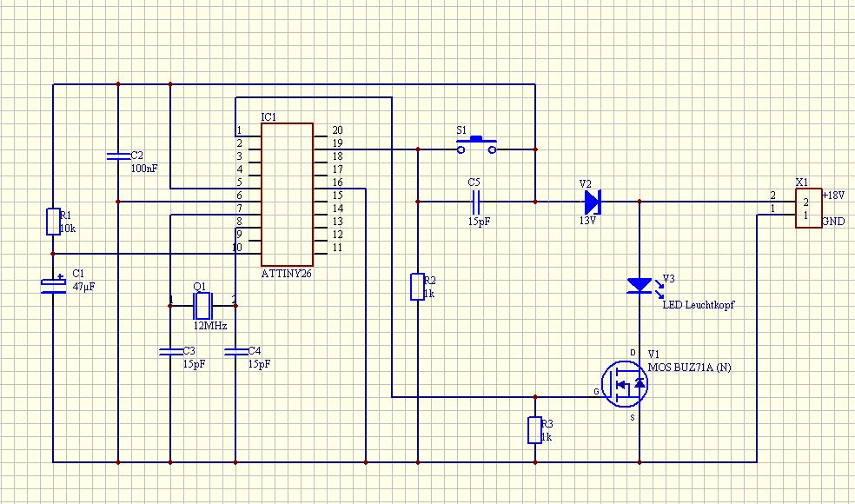Click junction dot at R1 and C1 node
The height and width of the screenshot is (504, 855).
click(53, 254)
